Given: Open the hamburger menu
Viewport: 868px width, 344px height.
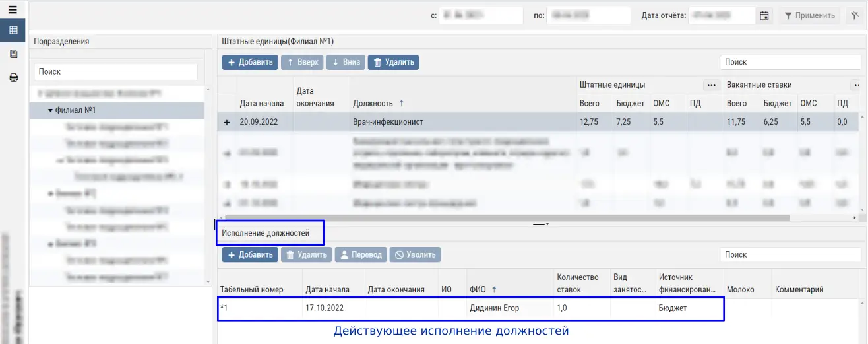Looking at the screenshot, I should pos(12,9).
